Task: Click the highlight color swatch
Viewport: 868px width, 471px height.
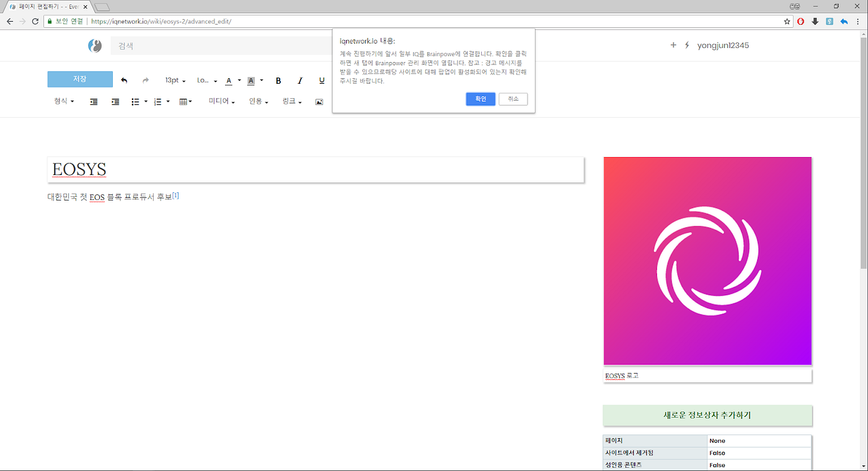Action: click(250, 80)
